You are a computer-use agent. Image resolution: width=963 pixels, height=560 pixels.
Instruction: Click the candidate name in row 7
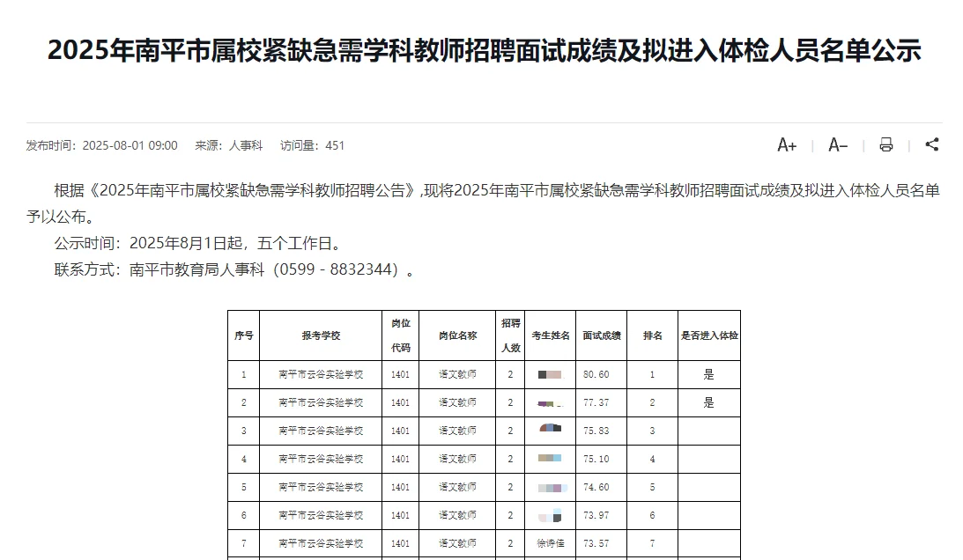click(551, 543)
